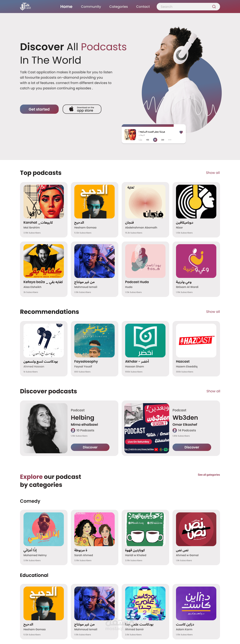Pause the playing episode in mini player
Viewport: 240px width, 644px height.
coord(155,140)
